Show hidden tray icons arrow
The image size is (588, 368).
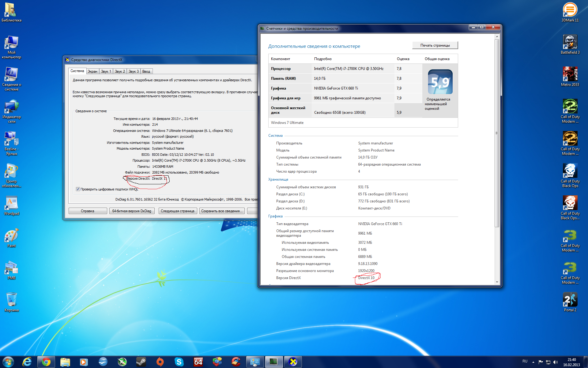pos(533,362)
